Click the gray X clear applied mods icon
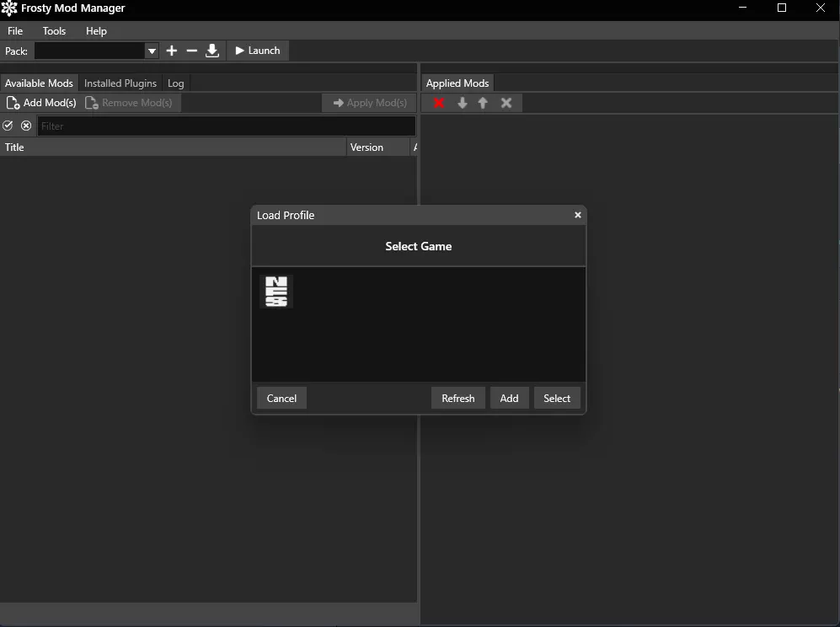 pos(506,103)
